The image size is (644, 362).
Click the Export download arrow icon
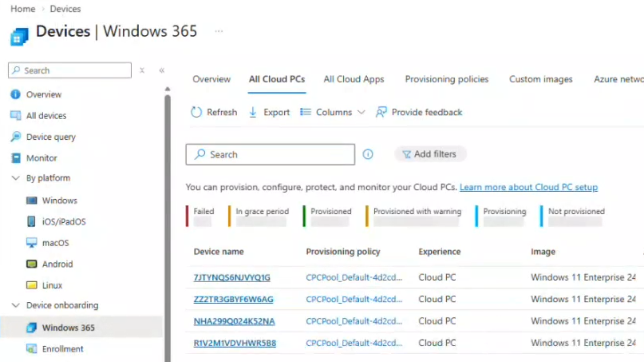coord(253,112)
